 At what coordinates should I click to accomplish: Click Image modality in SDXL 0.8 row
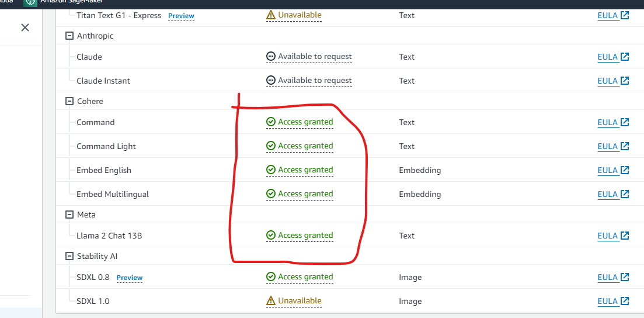coord(410,278)
